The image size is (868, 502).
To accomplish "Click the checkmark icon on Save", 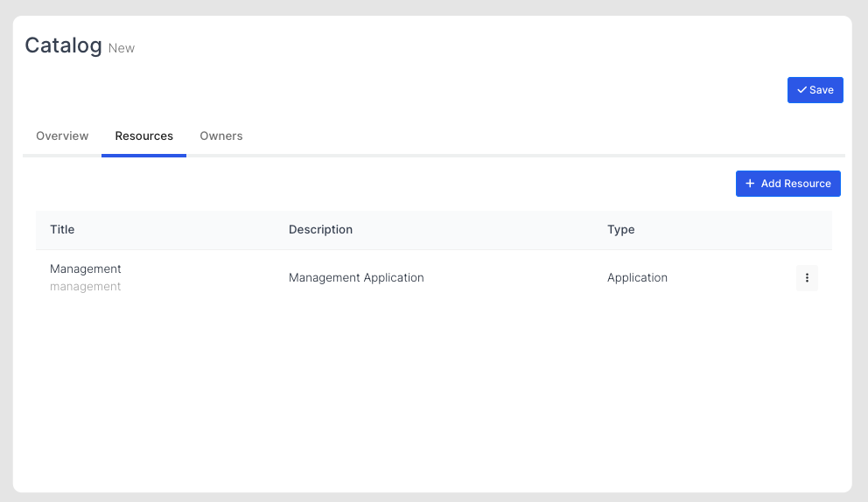I will tap(801, 90).
